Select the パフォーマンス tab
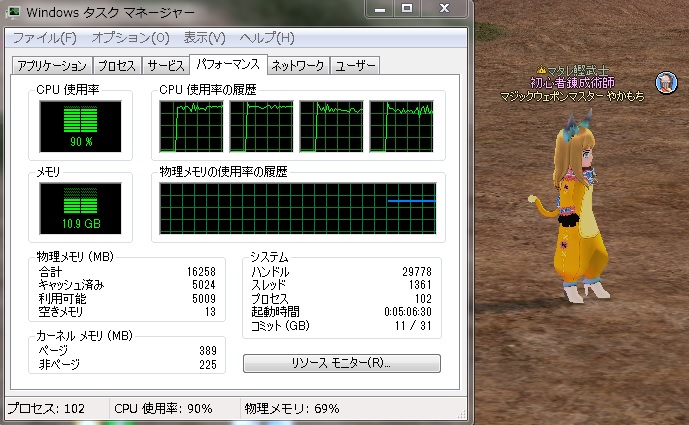 [228, 65]
